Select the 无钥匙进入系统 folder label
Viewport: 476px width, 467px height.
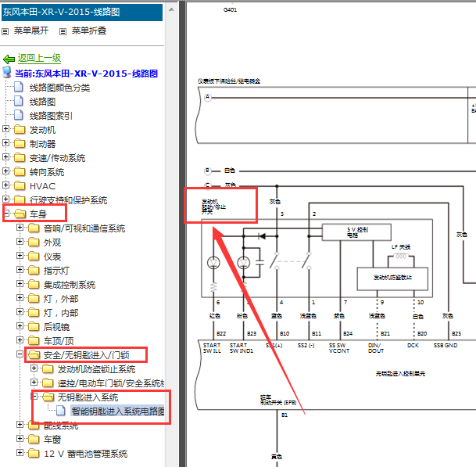[x=88, y=397]
